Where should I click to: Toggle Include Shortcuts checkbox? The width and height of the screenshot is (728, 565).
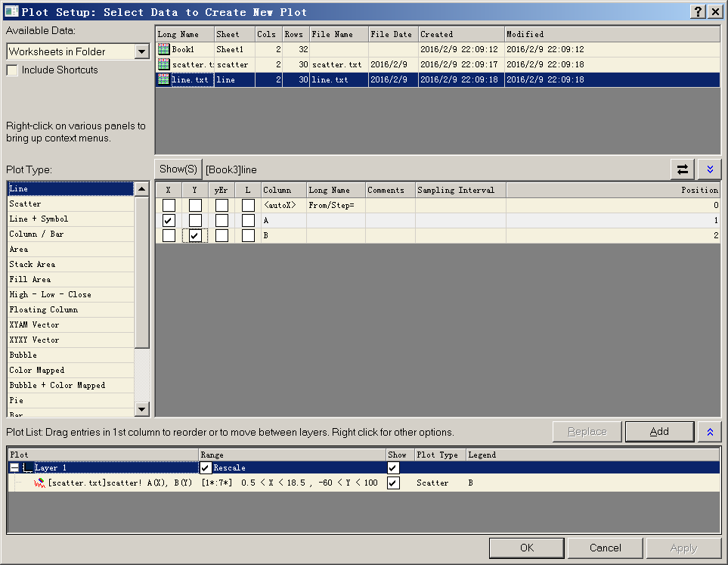(x=12, y=70)
